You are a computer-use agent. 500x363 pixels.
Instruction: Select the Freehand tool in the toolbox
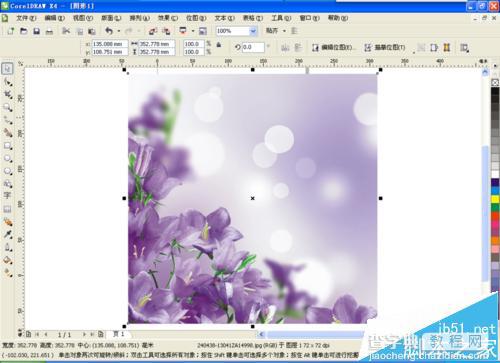coord(8,120)
